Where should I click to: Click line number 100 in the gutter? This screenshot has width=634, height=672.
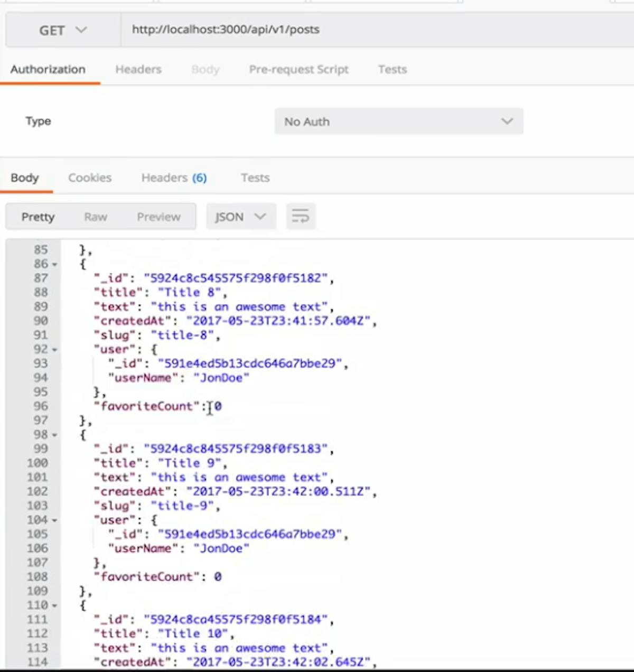click(37, 463)
